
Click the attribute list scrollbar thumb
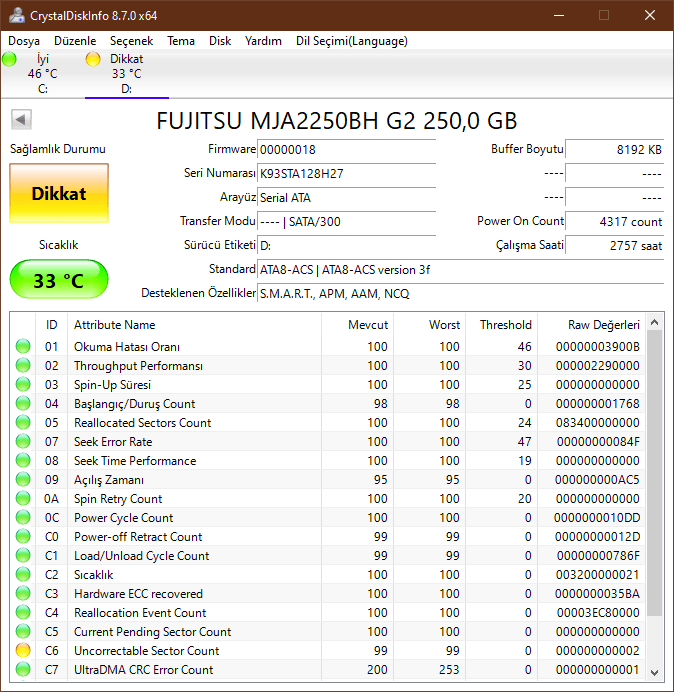pos(655,473)
